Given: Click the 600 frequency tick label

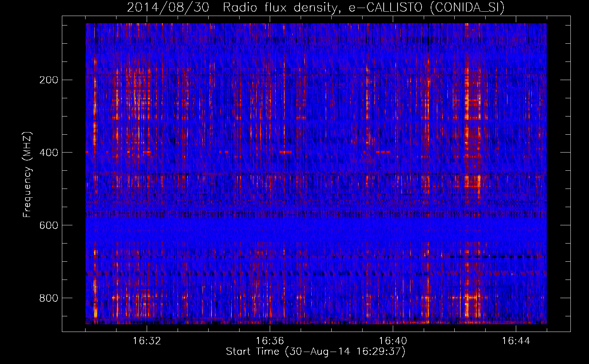Looking at the screenshot, I should pyautogui.click(x=48, y=225).
